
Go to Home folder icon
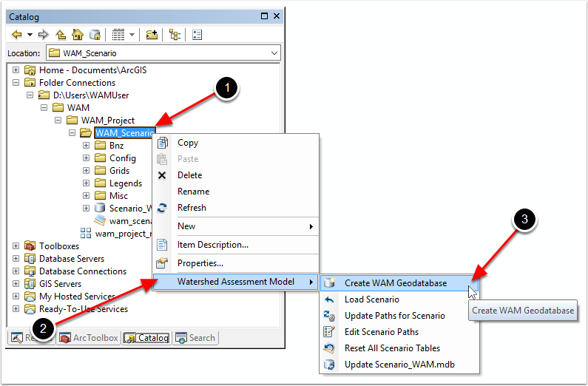pyautogui.click(x=78, y=35)
